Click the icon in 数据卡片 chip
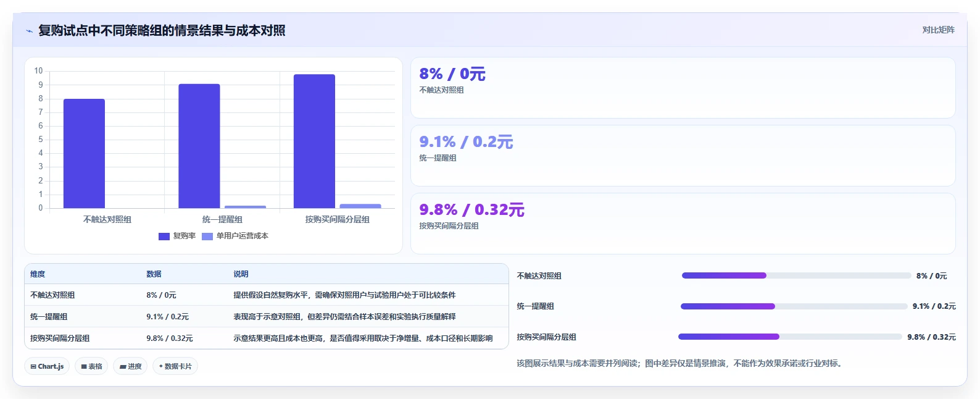980x399 pixels. pyautogui.click(x=161, y=366)
